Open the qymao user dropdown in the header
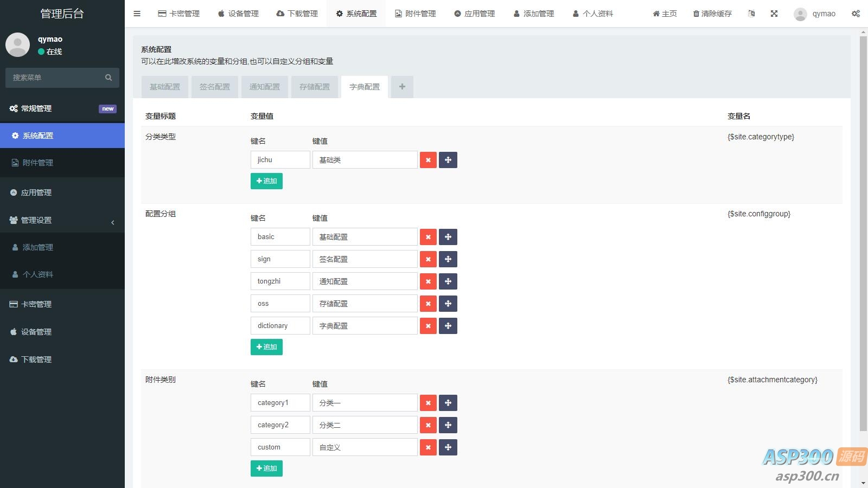Screen dimensions: 868x488 click(x=815, y=14)
